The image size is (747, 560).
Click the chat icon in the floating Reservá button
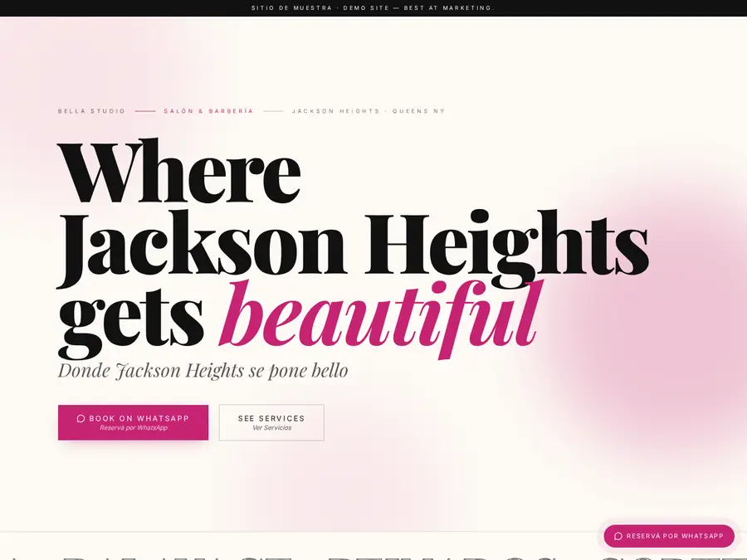(618, 536)
